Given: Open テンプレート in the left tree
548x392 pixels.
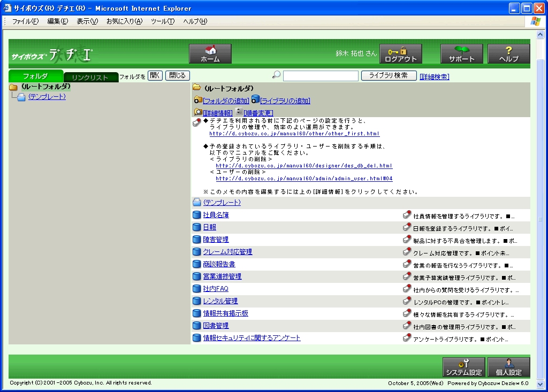Looking at the screenshot, I should 47,96.
